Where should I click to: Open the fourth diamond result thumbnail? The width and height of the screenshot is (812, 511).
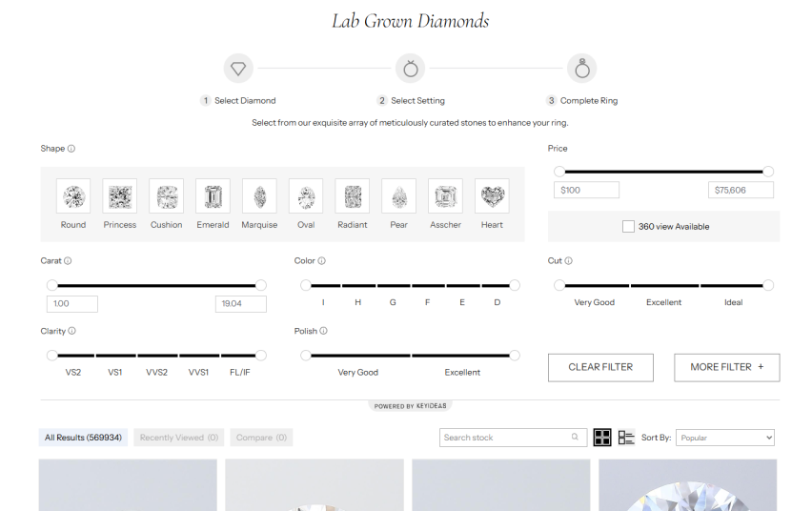point(688,485)
